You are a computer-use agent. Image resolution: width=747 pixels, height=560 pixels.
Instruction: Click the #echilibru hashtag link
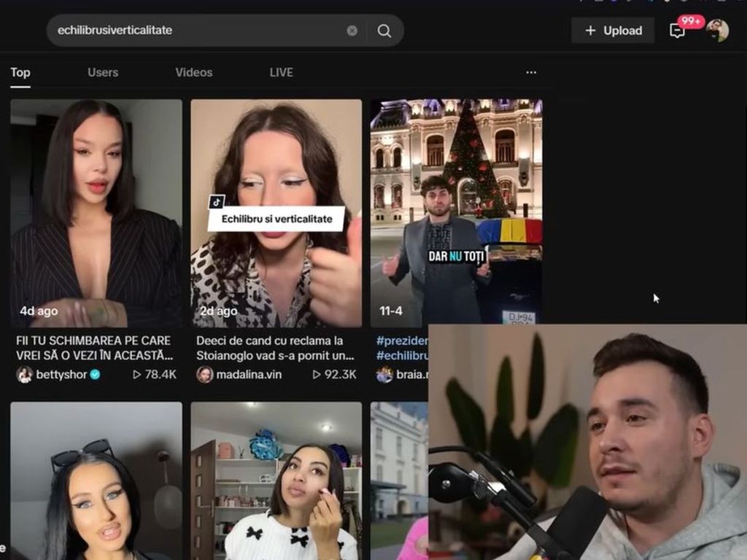tap(401, 356)
